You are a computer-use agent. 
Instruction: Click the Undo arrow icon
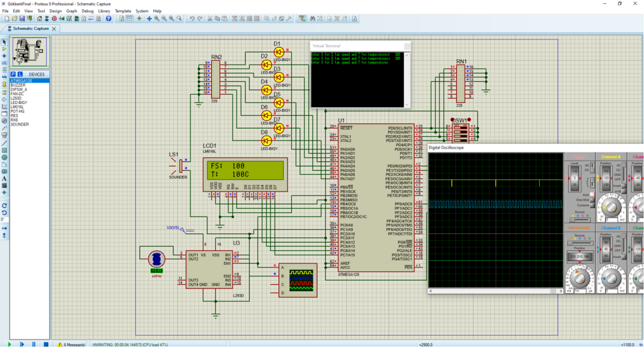192,18
